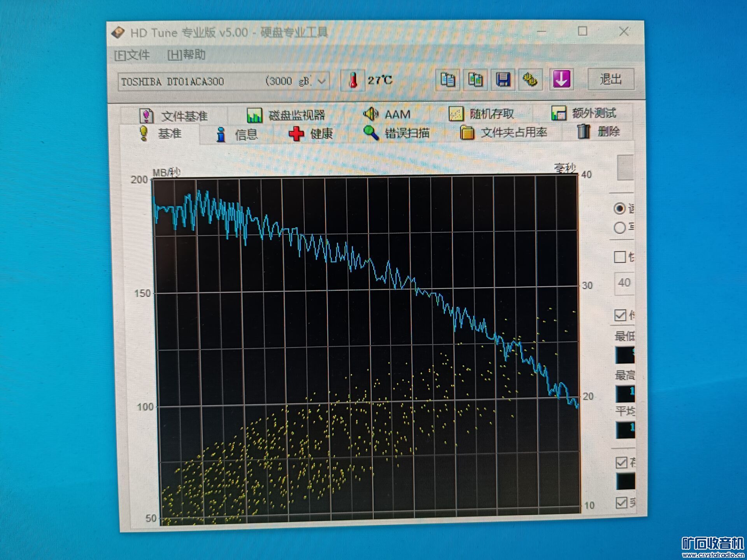The image size is (747, 560).
Task: Open the drive selection dropdown TOSHIBA DT01ACA300
Action: coord(223,81)
